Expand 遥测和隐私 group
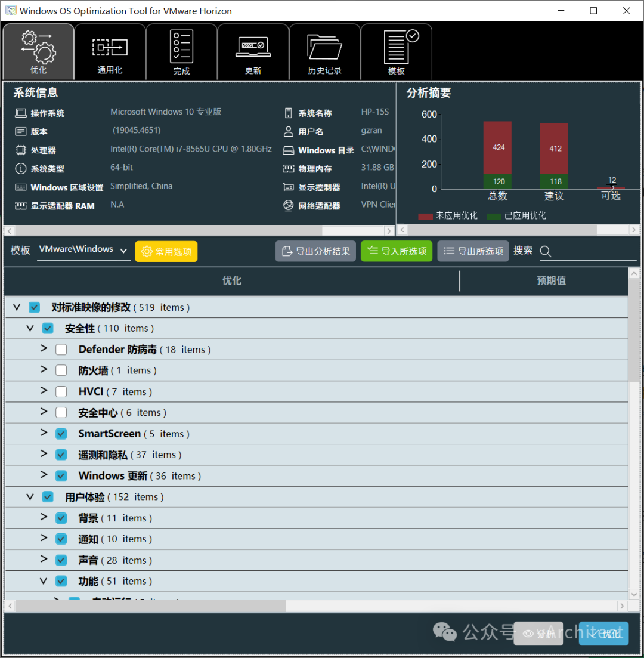Image resolution: width=644 pixels, height=658 pixels. pos(44,453)
